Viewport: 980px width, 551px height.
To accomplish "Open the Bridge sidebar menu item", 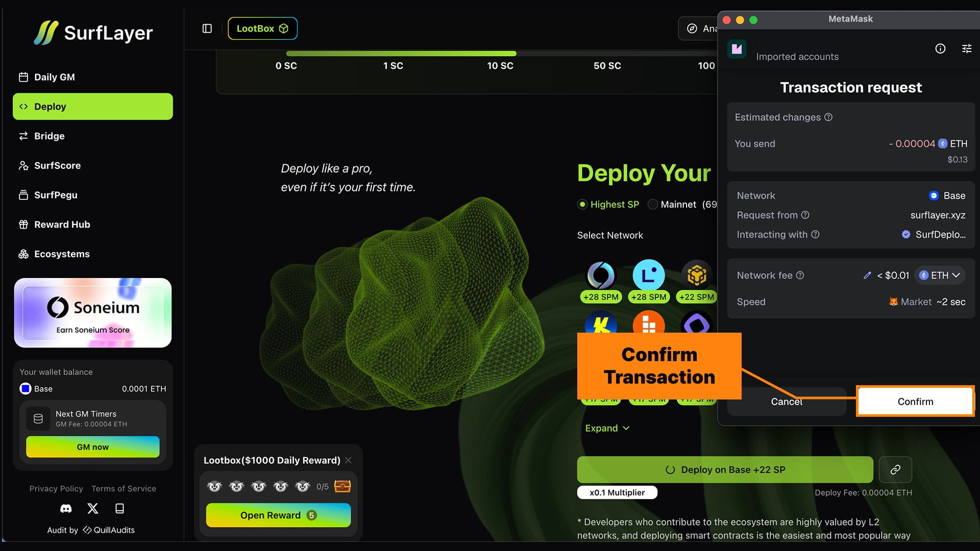I will pos(50,136).
